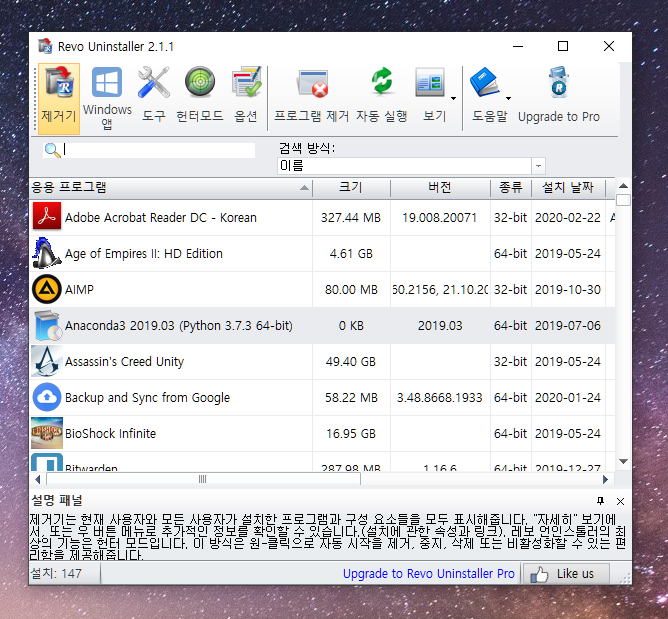
Task: Click the Age of Empires II icon
Action: [x=47, y=253]
